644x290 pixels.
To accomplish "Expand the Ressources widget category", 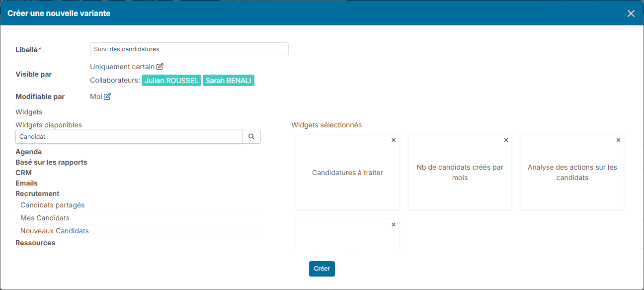I will (x=35, y=243).
